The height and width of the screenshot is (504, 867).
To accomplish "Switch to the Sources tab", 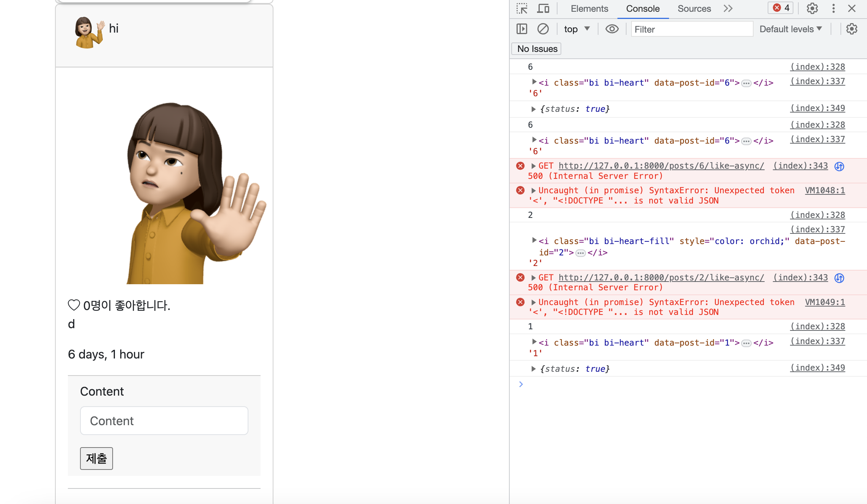I will (x=694, y=8).
